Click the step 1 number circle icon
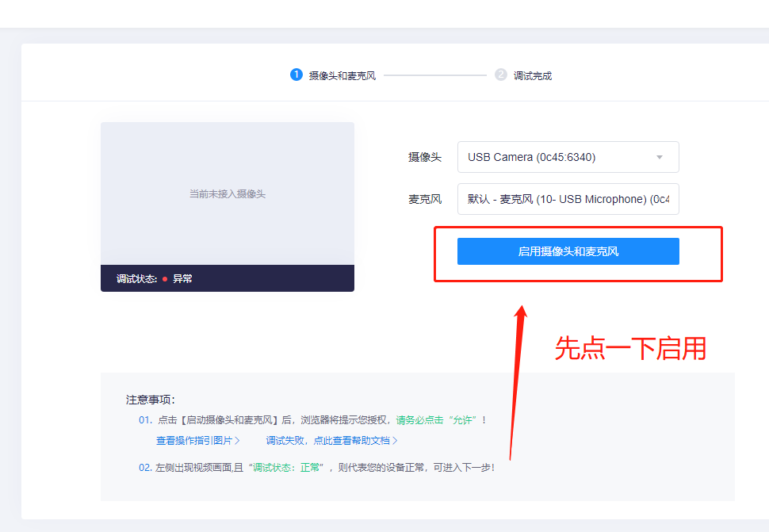This screenshot has width=769, height=532. pyautogui.click(x=297, y=75)
